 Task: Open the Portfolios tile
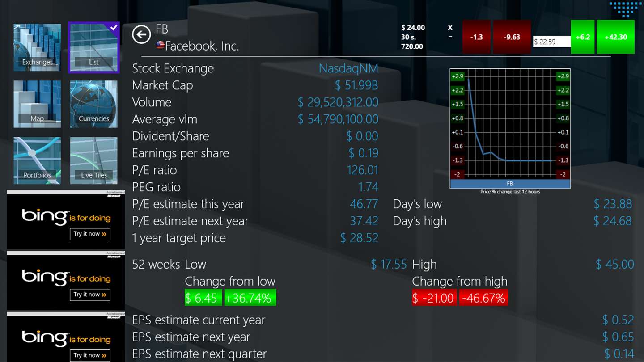(x=37, y=160)
